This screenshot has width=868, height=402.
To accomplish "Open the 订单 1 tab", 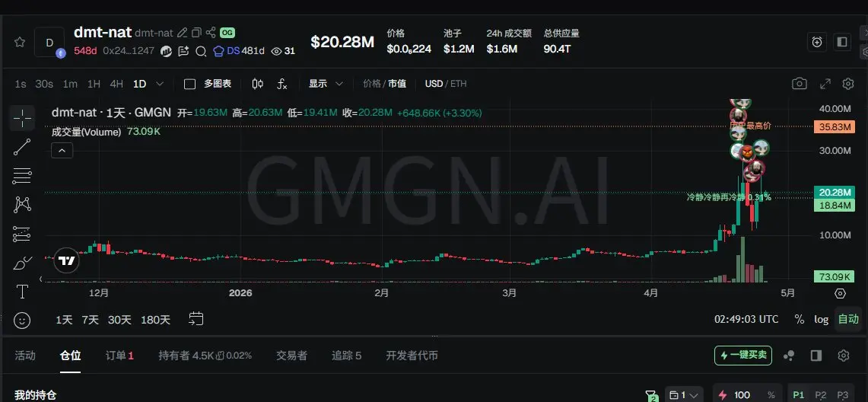I will coord(119,356).
